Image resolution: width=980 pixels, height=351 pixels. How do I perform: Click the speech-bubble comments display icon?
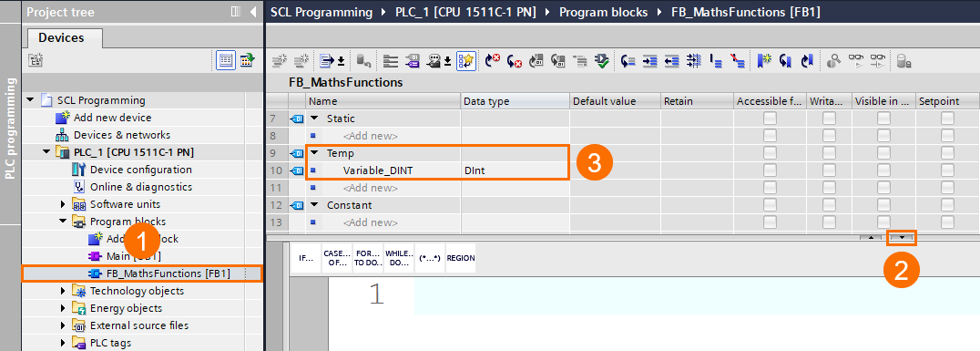click(434, 61)
